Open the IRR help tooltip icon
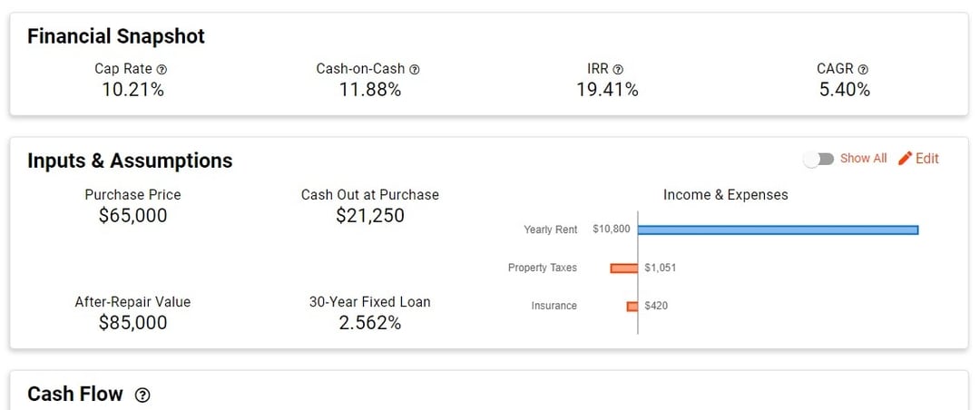Screen dimensions: 980x410 coord(618,70)
